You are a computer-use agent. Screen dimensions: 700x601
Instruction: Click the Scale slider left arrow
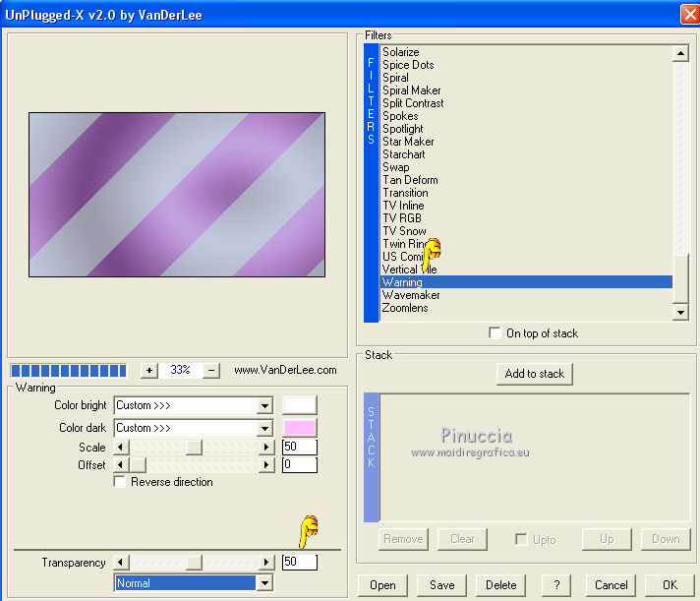coord(121,447)
